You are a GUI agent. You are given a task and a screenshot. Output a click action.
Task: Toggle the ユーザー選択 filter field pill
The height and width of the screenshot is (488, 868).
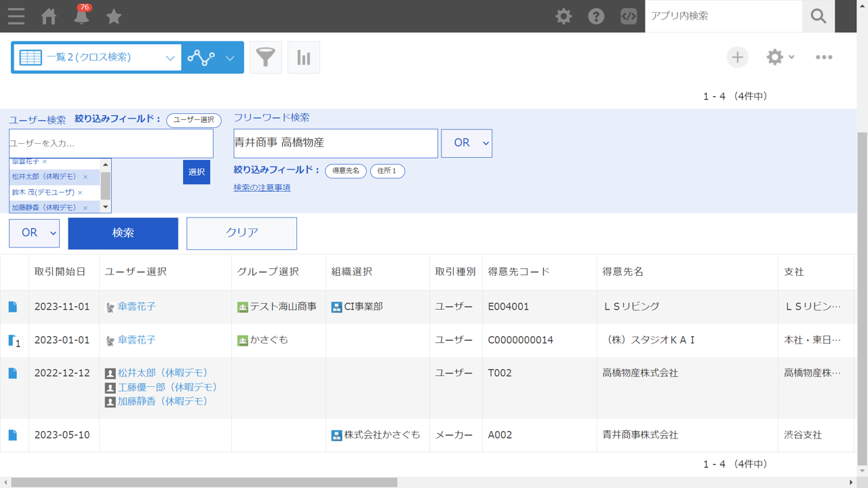point(194,120)
